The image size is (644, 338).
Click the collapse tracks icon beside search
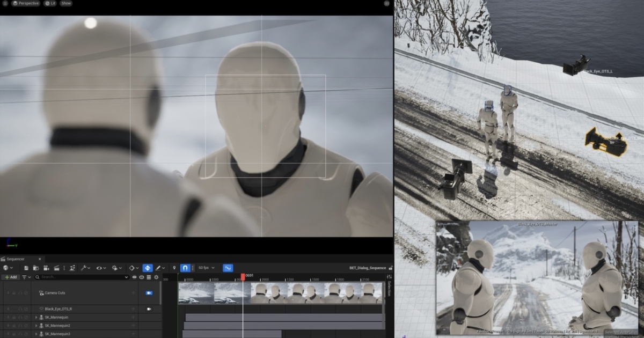coord(142,277)
